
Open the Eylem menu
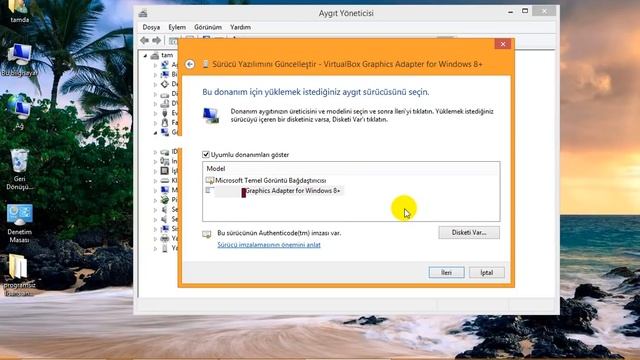(x=177, y=27)
